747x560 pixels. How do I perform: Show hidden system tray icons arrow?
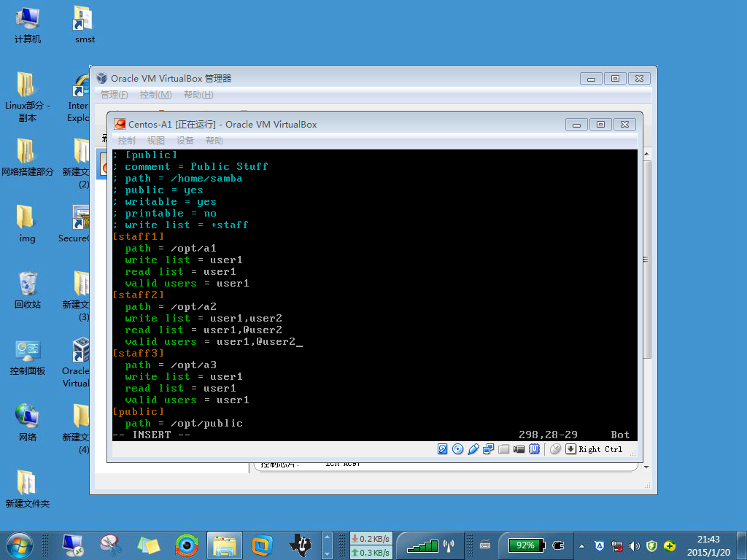(x=581, y=546)
